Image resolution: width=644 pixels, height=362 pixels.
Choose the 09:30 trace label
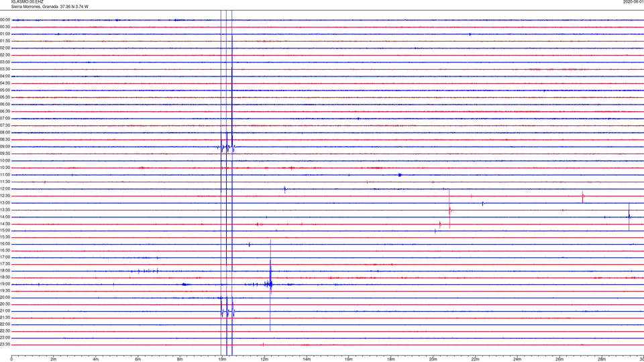(5, 154)
